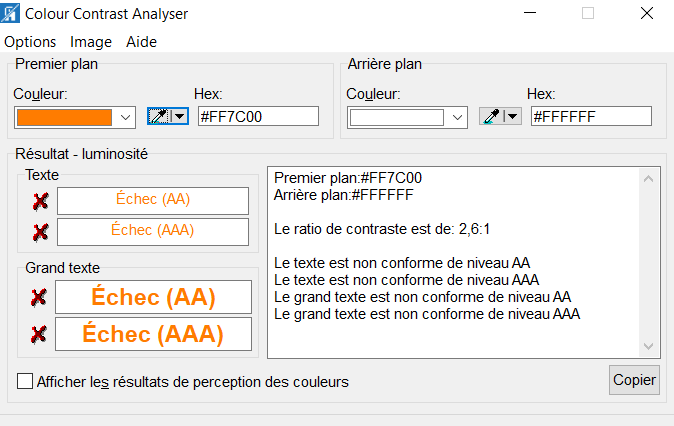The height and width of the screenshot is (426, 674).
Task: Open the Aide menu
Action: tap(141, 42)
